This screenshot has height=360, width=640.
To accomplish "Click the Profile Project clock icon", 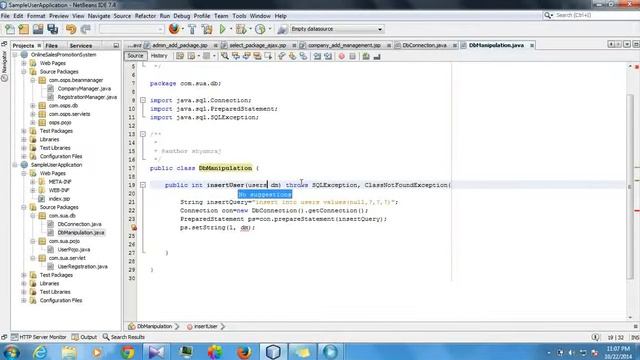I will pyautogui.click(x=260, y=29).
